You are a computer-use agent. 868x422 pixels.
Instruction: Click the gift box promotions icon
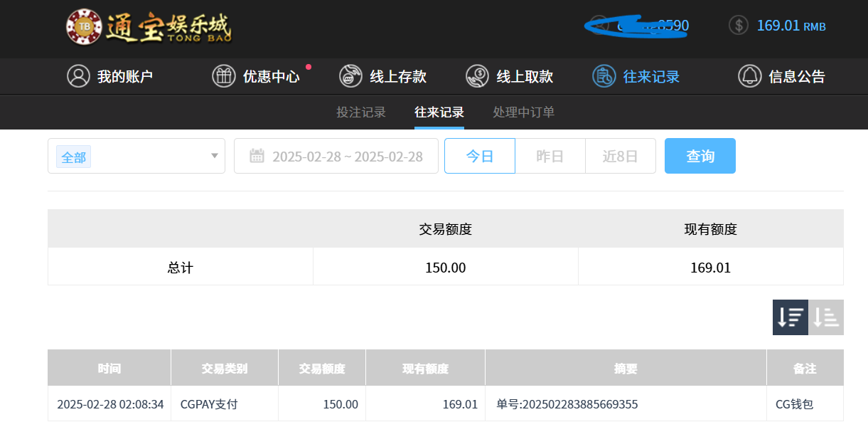[x=223, y=76]
